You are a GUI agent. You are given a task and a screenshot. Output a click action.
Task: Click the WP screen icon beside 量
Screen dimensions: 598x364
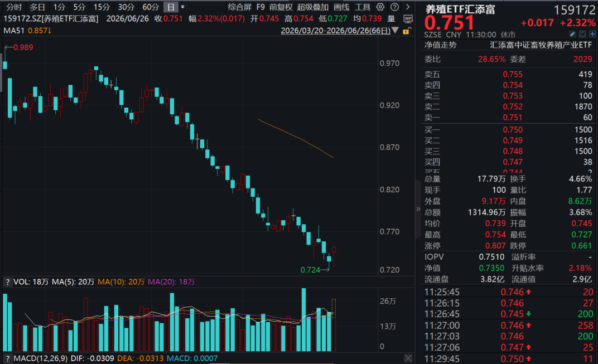(x=408, y=19)
